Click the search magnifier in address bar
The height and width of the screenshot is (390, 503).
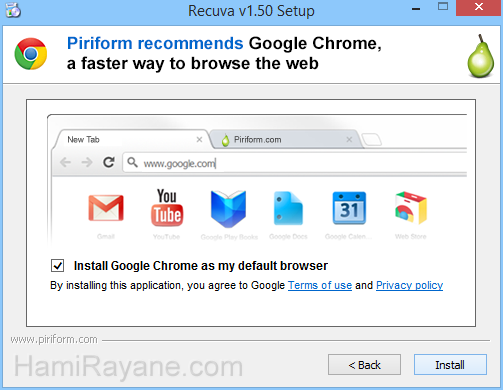(133, 162)
